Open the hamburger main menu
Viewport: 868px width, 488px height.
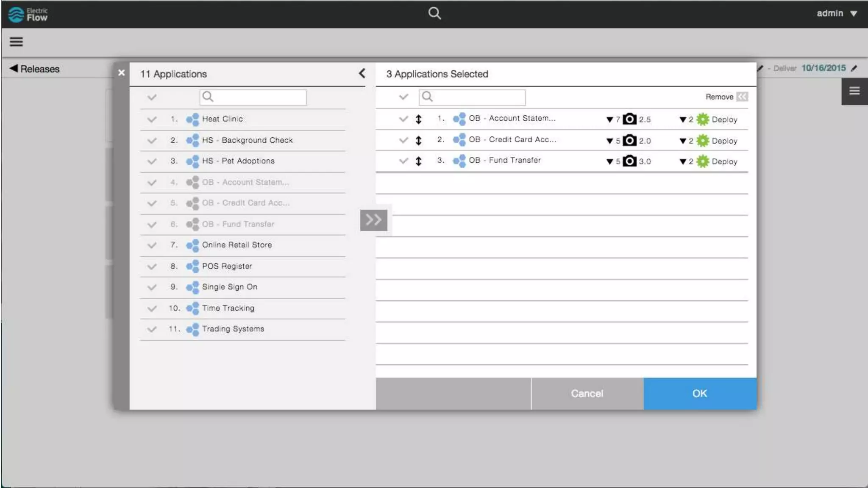16,42
